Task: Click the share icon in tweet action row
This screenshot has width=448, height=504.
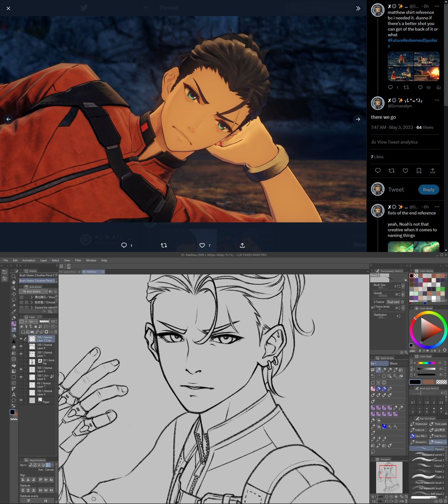Action: coord(432,171)
